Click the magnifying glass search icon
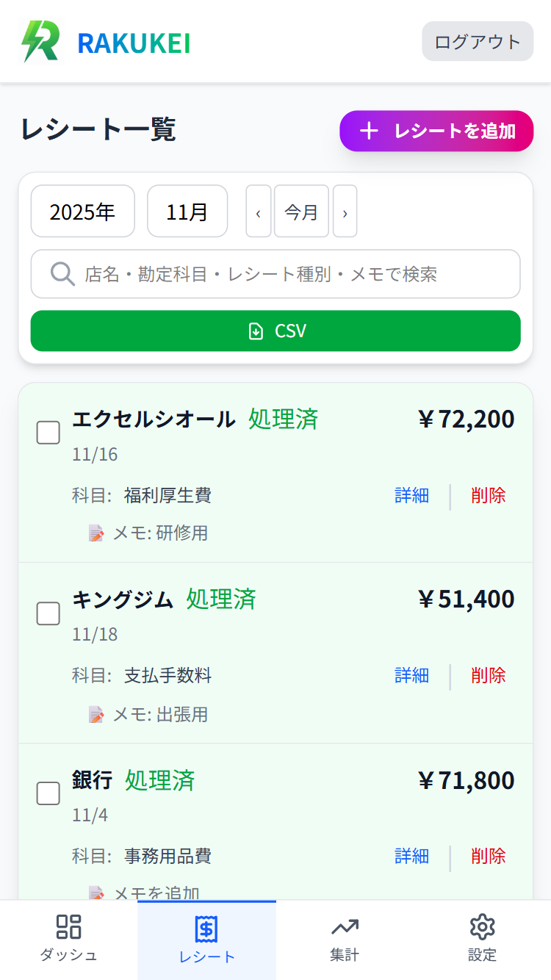Image resolution: width=551 pixels, height=980 pixels. click(62, 274)
